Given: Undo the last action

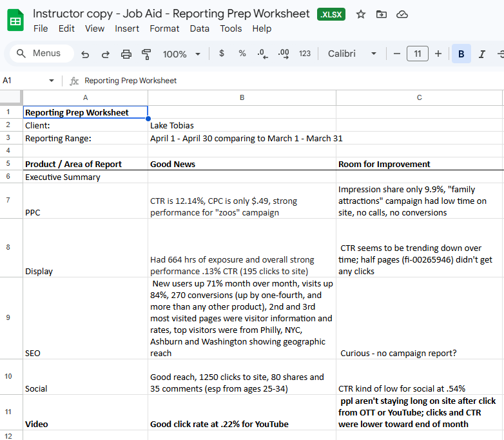Looking at the screenshot, I should click(85, 54).
